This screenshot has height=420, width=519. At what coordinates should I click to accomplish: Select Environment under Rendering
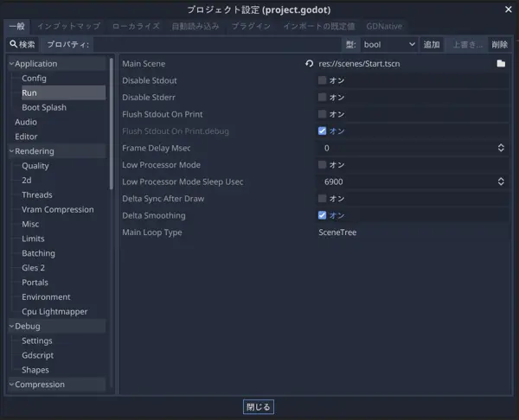pos(46,296)
